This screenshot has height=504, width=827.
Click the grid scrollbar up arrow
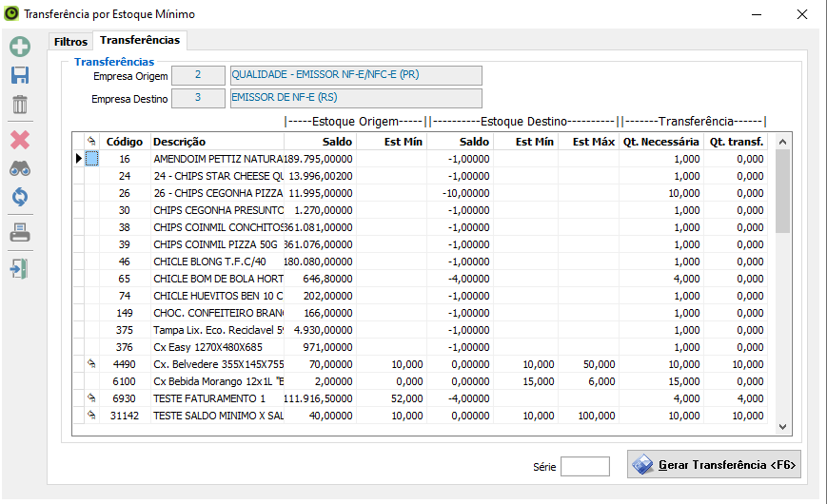(782, 142)
